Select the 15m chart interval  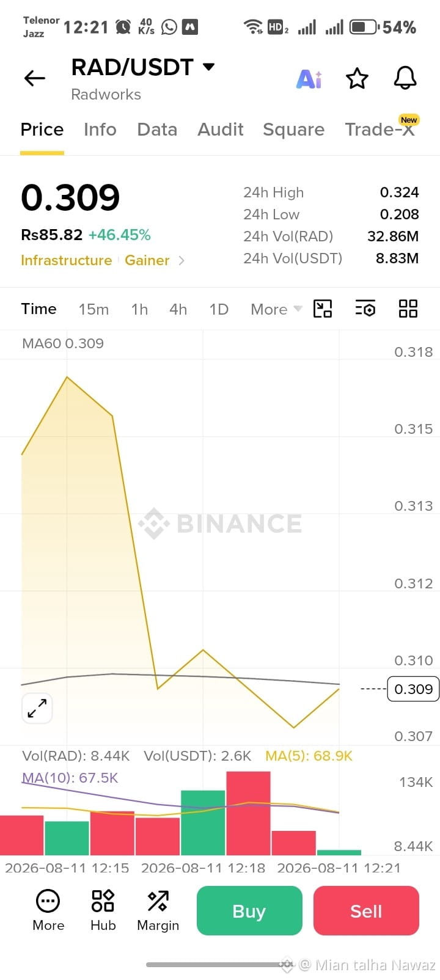(x=94, y=309)
